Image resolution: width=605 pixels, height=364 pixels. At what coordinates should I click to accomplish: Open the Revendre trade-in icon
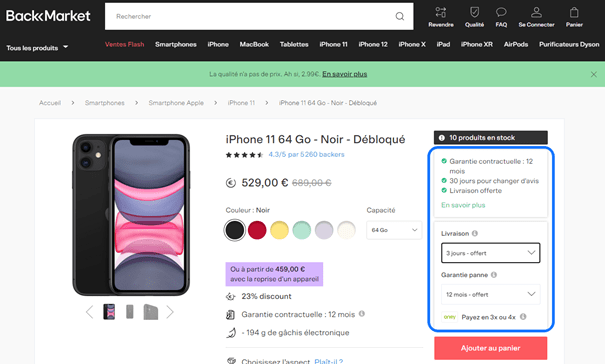[441, 12]
